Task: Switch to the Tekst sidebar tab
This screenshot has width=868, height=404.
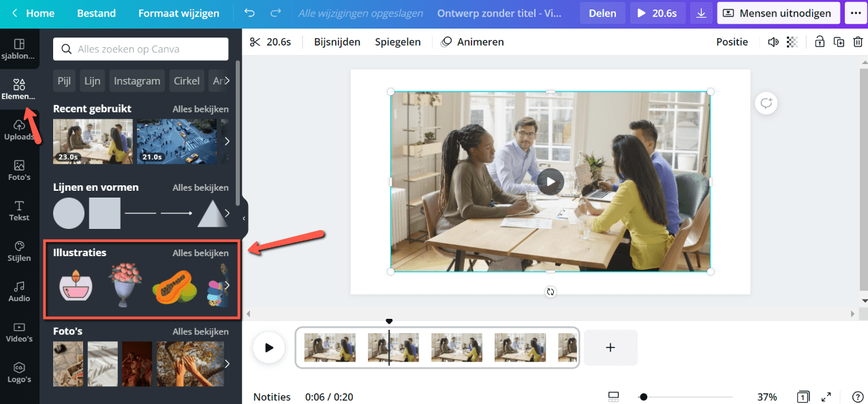Action: (19, 211)
